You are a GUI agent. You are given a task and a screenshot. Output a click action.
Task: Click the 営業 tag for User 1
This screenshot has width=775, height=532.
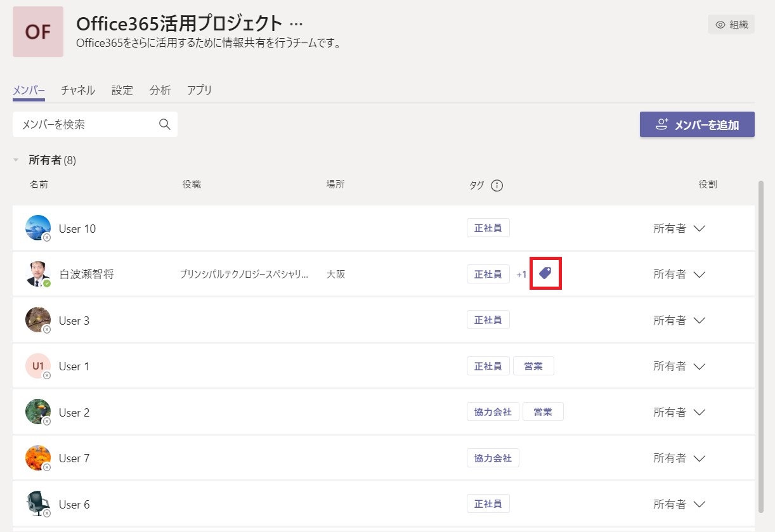[533, 366]
